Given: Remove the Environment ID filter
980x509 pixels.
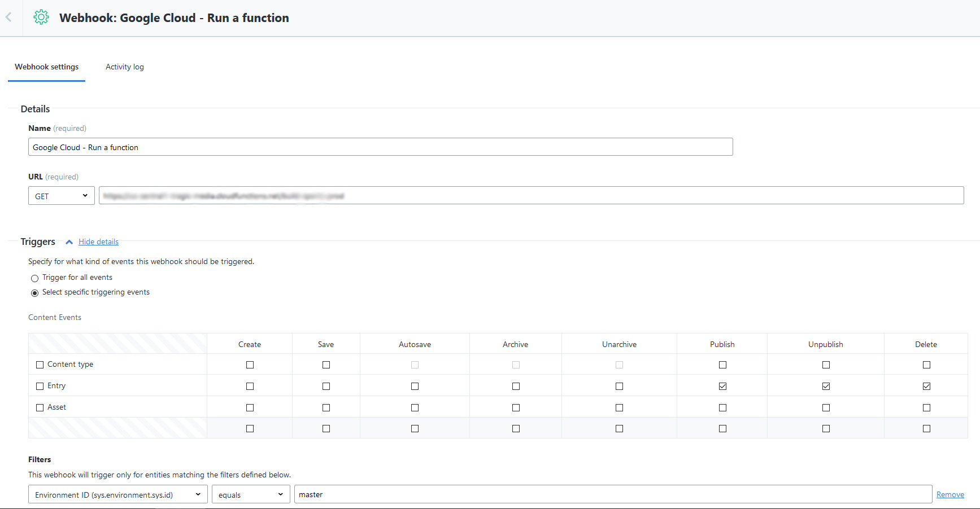Looking at the screenshot, I should [950, 494].
